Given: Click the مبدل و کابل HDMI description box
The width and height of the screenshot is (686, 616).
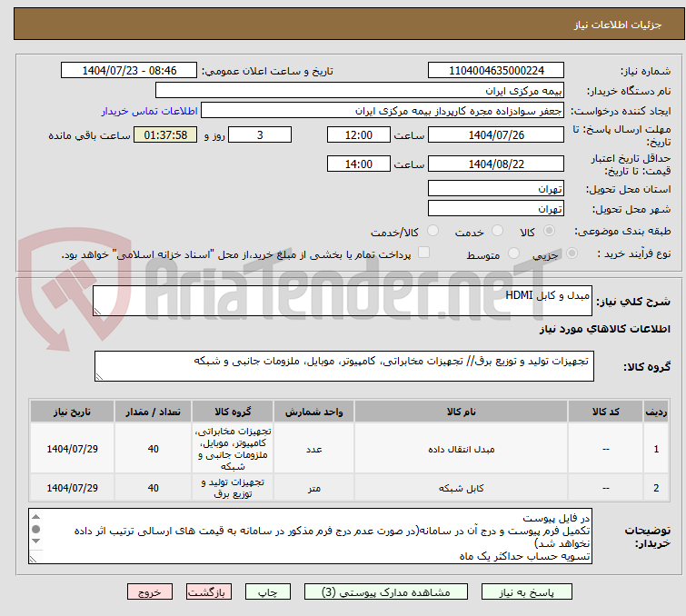Looking at the screenshot, I should [343, 301].
